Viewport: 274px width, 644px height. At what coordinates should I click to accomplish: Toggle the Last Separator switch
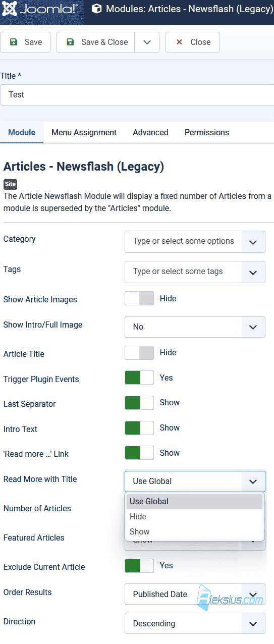click(x=139, y=402)
